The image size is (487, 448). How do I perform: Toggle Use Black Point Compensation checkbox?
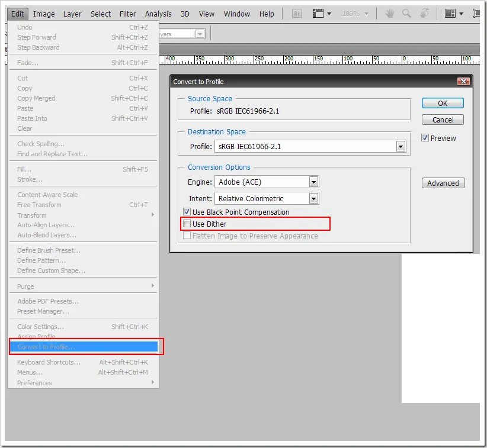pyautogui.click(x=187, y=212)
